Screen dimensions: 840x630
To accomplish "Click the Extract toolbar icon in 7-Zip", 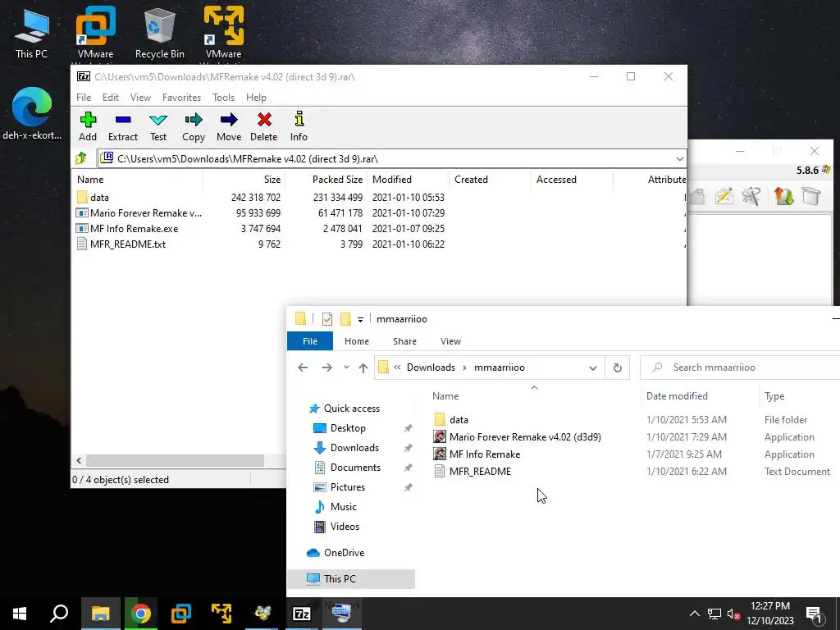I will (123, 126).
